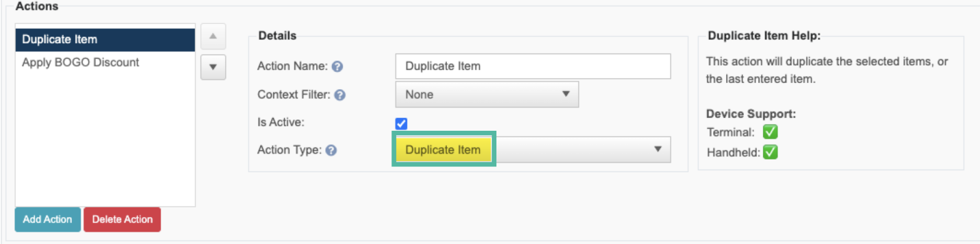Focus the Action Name text field
The height and width of the screenshot is (244, 980).
tap(533, 67)
